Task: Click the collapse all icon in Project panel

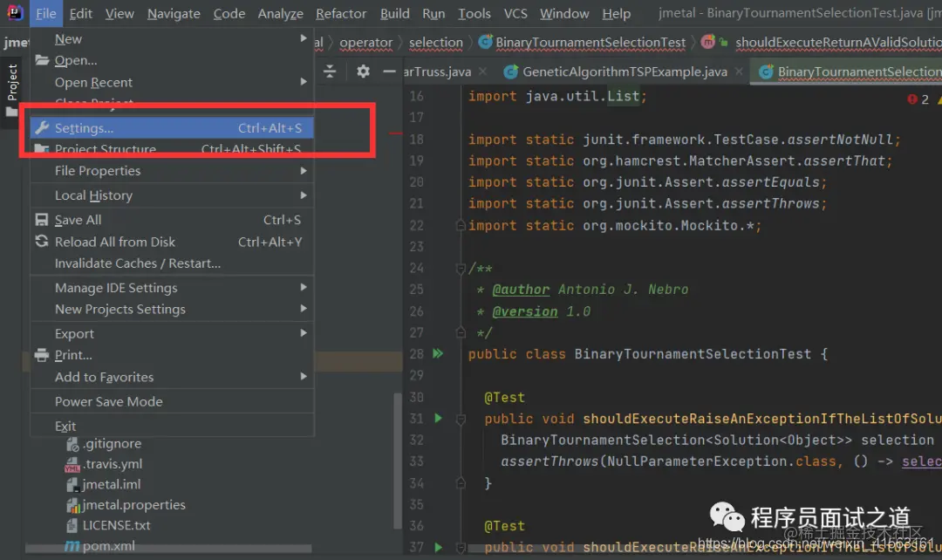Action: 329,72
